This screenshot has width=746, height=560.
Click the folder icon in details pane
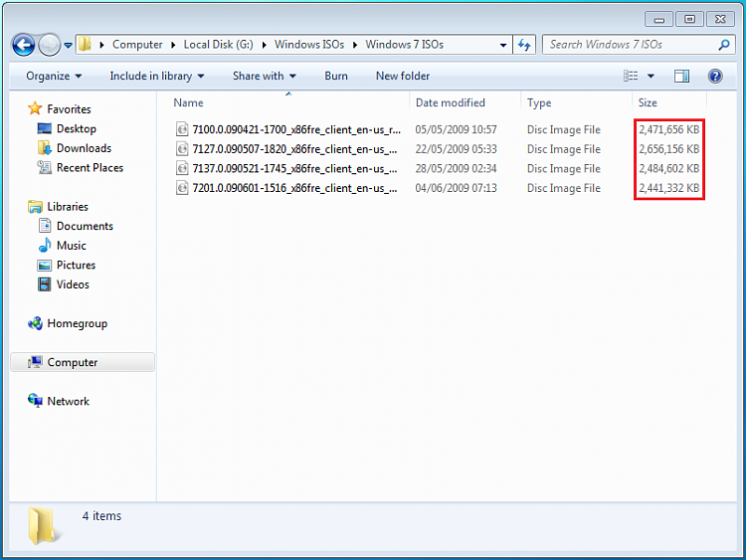(x=44, y=525)
